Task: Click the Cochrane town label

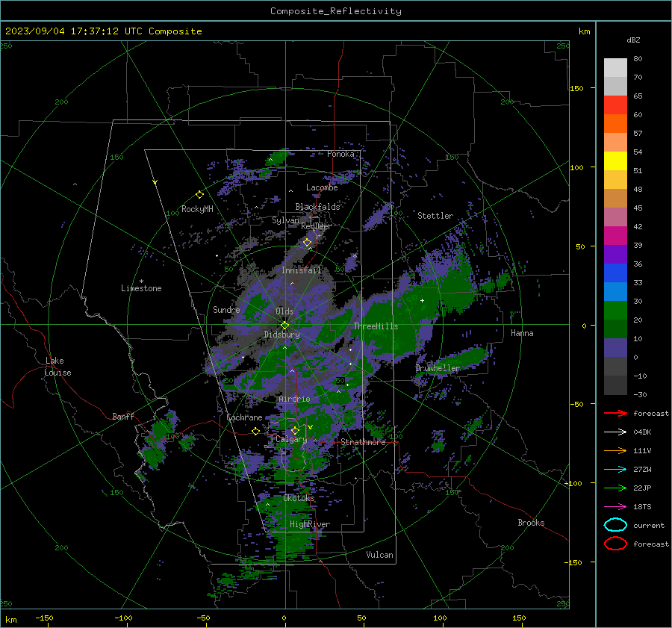Action: click(x=244, y=417)
